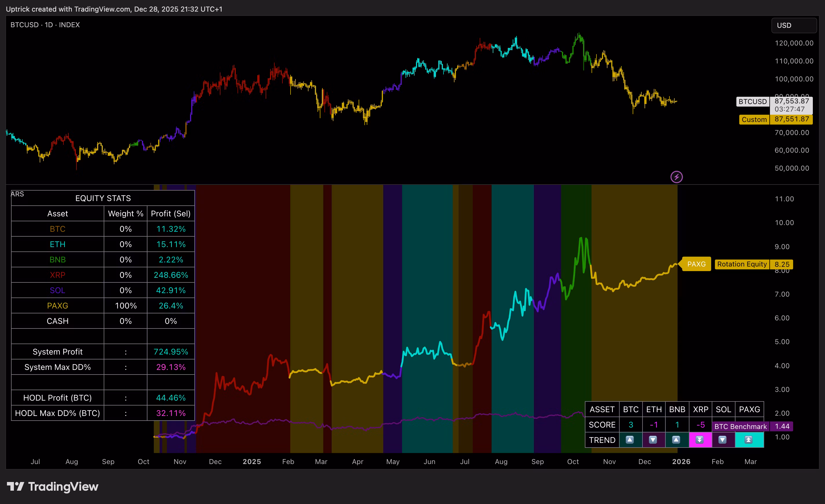Click the yellow PAXG tag on the equity line
This screenshot has width=825, height=504.
click(696, 264)
